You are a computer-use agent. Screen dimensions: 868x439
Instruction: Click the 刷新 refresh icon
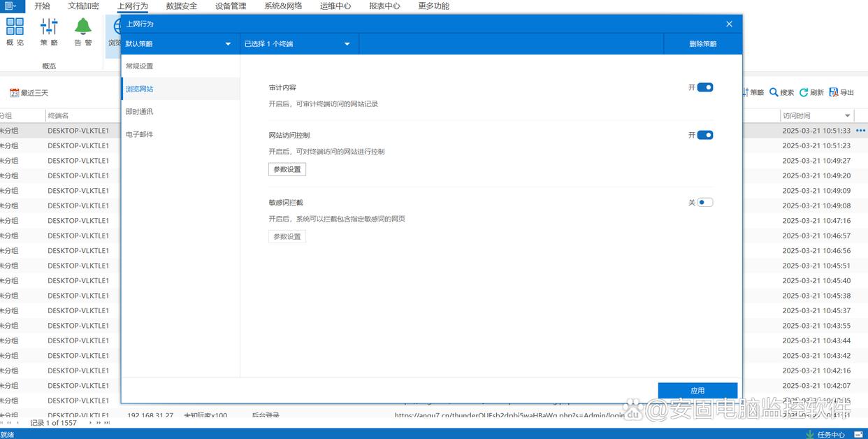pos(804,92)
